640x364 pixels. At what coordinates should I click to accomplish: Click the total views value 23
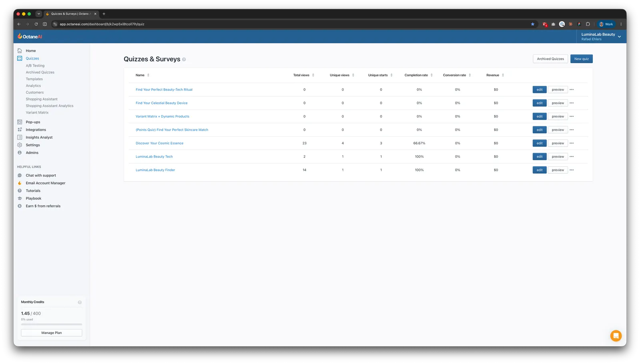(304, 143)
